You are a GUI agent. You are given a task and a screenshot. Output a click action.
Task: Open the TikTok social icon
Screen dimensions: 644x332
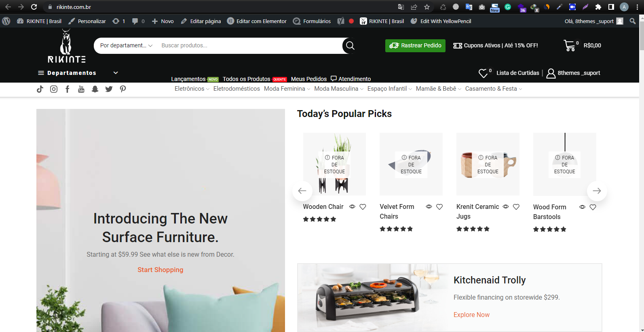click(x=40, y=89)
